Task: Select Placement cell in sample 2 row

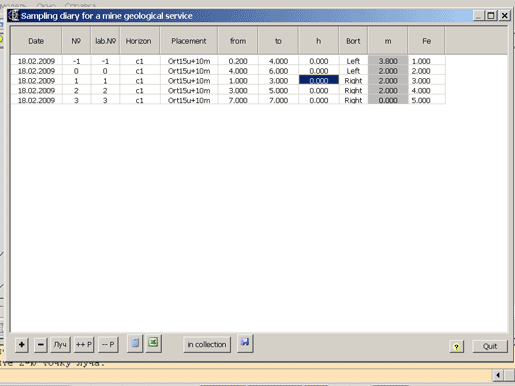Action: point(189,90)
